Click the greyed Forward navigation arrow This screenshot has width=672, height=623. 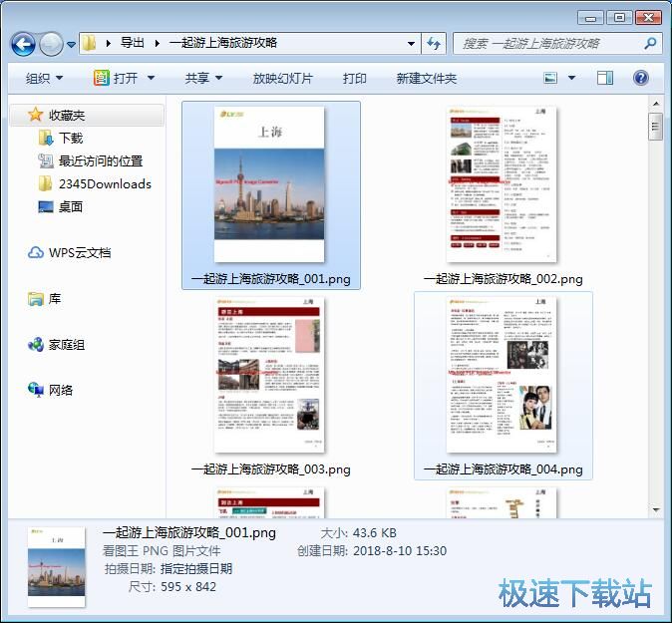tap(51, 44)
